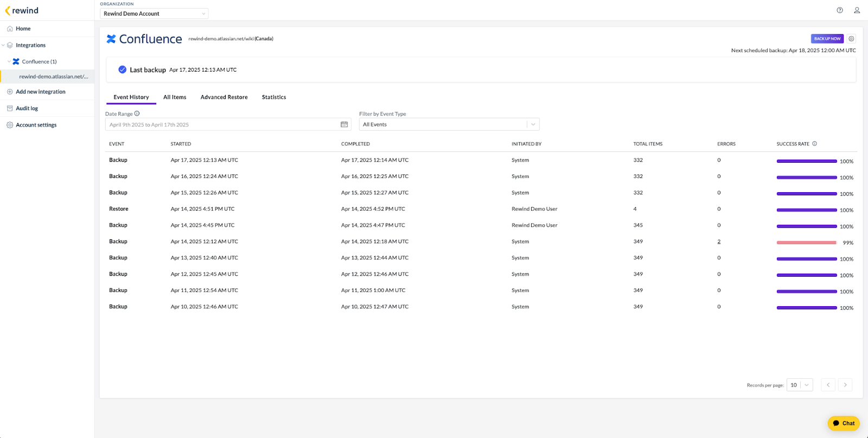Click 'Apr 13, 2025 12:44 AM UTC' completed cell
Screen dimensions: 868x438
coord(375,258)
